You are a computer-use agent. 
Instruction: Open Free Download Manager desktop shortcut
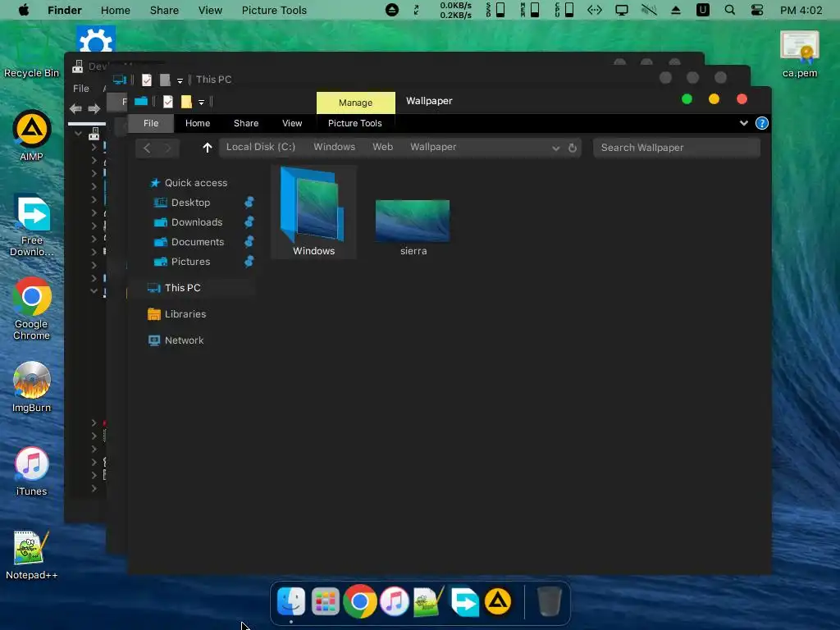32,226
